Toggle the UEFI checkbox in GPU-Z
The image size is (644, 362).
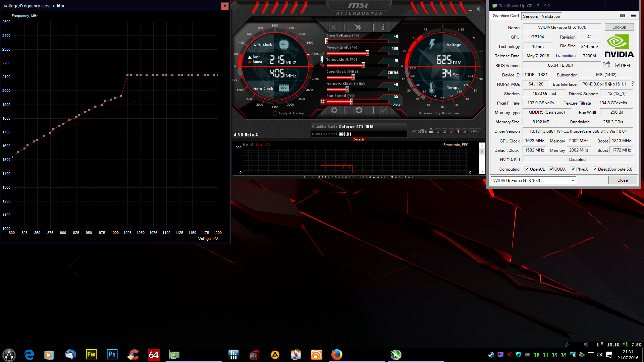(x=618, y=65)
